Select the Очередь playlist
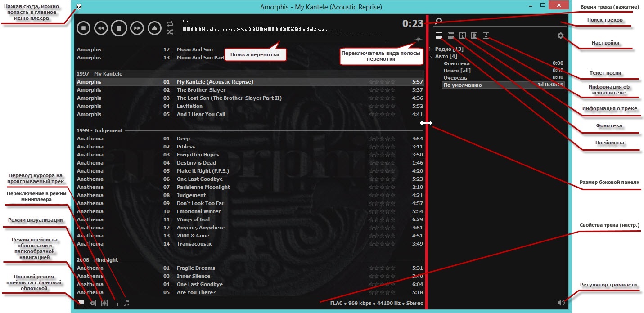 [x=503, y=78]
